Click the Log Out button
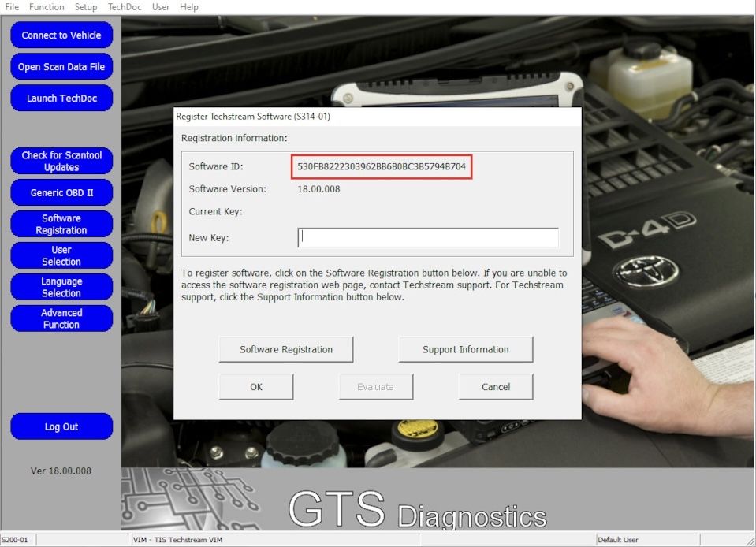The width and height of the screenshot is (756, 547). (61, 426)
